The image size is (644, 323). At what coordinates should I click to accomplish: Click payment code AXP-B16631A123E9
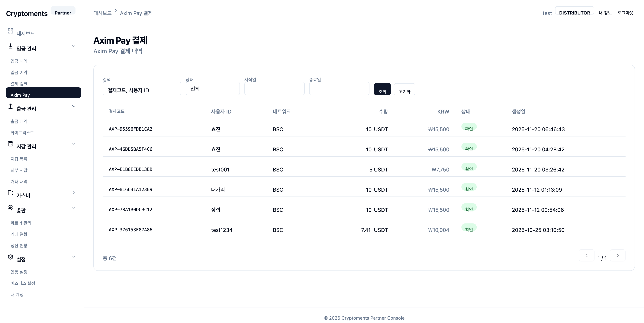click(x=130, y=190)
